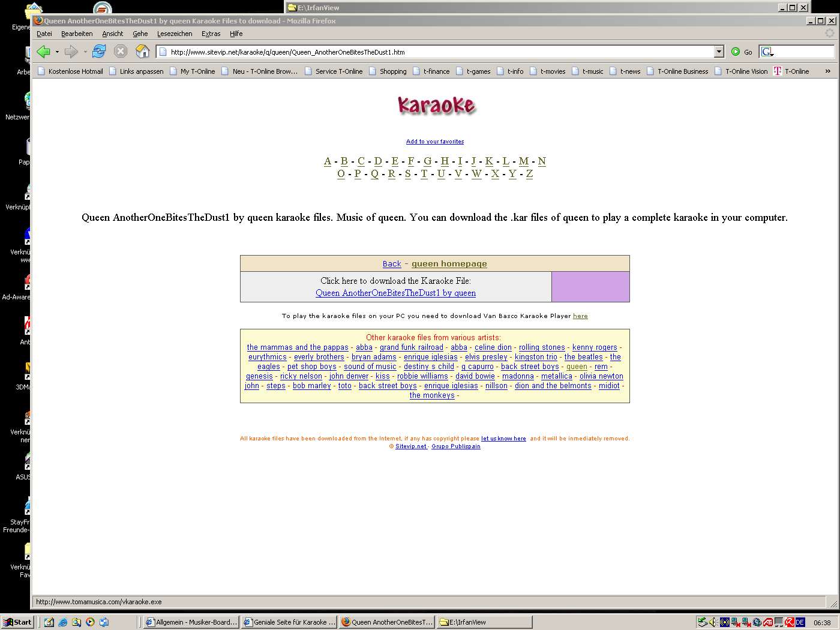Click the stop loading icon
Screen dimensions: 840x630
tap(121, 52)
